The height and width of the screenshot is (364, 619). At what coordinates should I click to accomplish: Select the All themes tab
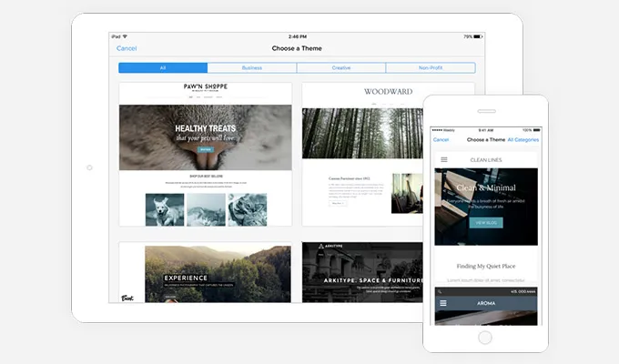click(x=163, y=67)
